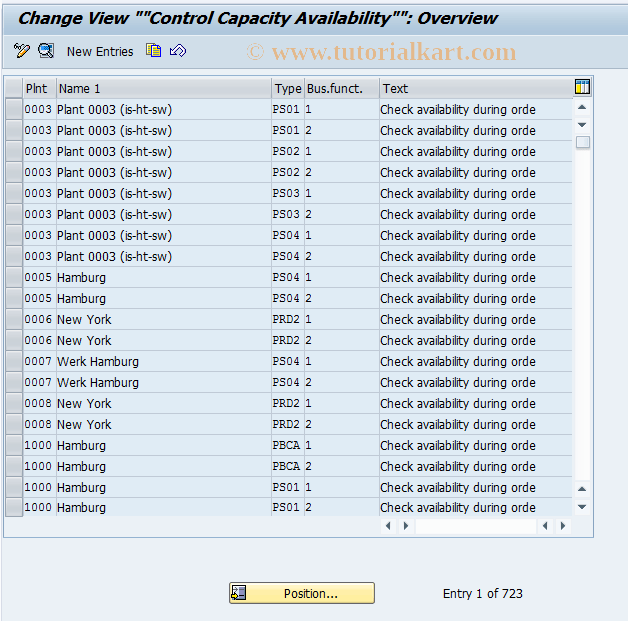Screen dimensions: 628x621
Task: Click the Plnt column header
Action: [39, 88]
